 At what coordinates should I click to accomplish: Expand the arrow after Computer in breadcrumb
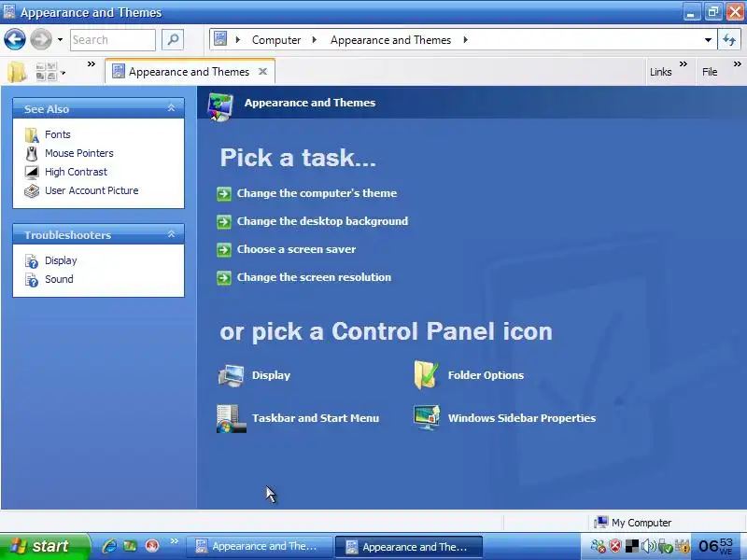click(314, 39)
